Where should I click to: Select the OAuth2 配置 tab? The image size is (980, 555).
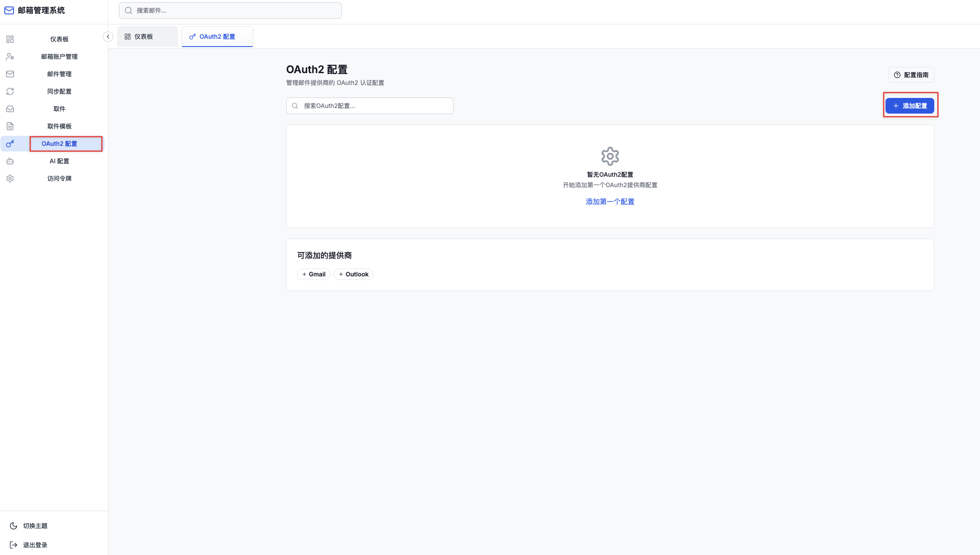(217, 37)
